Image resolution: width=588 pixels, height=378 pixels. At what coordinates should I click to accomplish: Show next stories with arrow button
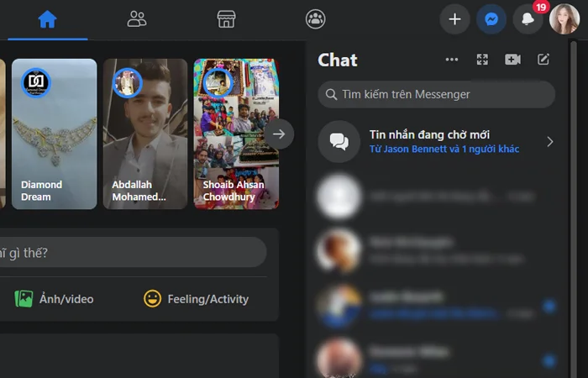pyautogui.click(x=279, y=134)
